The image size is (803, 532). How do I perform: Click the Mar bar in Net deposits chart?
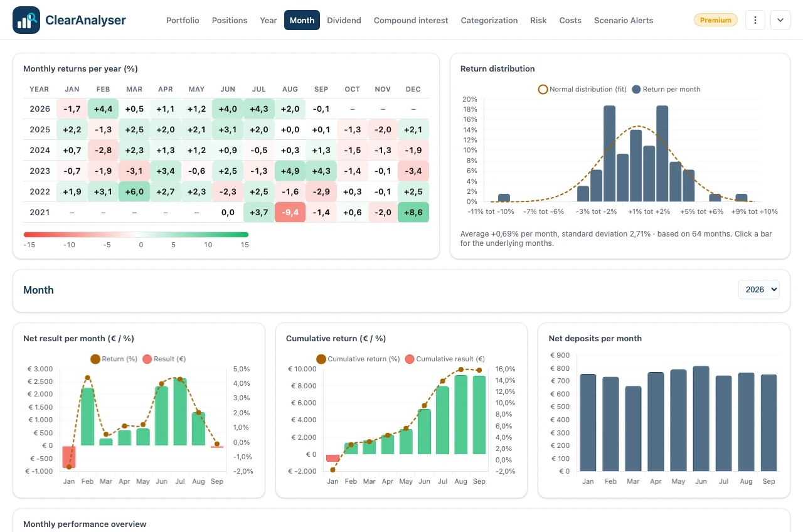[633, 428]
